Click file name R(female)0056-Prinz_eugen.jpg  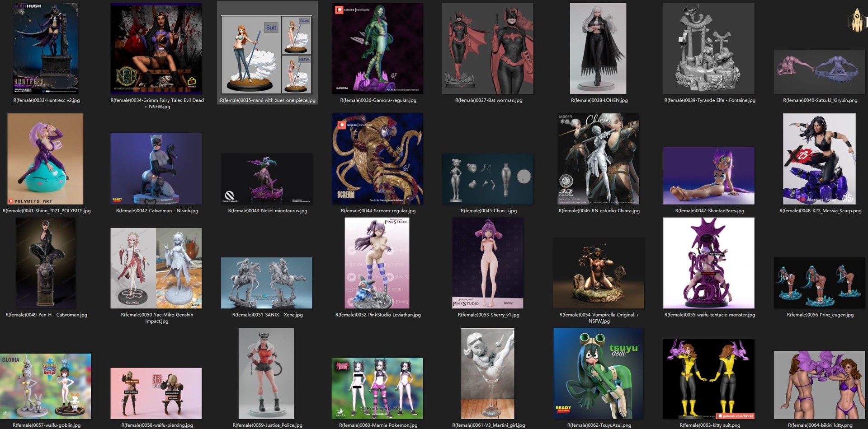820,315
